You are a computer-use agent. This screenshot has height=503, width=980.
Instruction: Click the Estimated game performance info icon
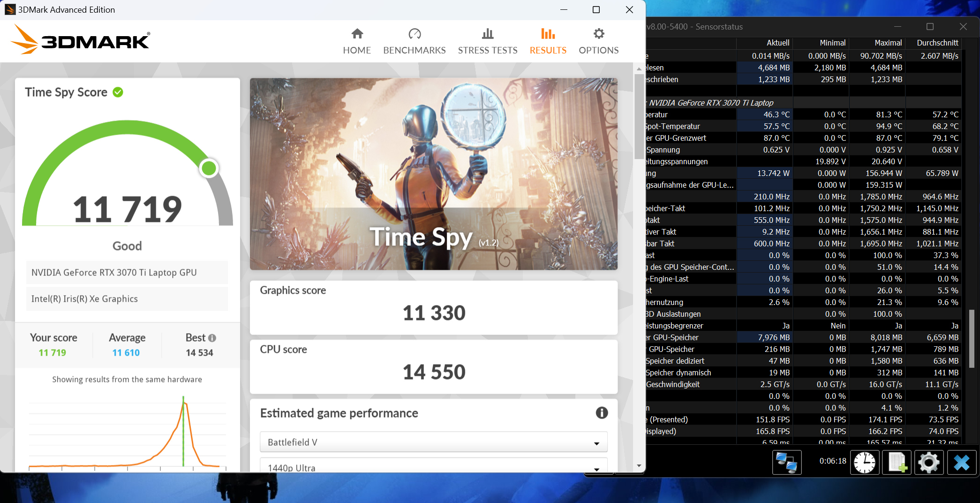602,413
